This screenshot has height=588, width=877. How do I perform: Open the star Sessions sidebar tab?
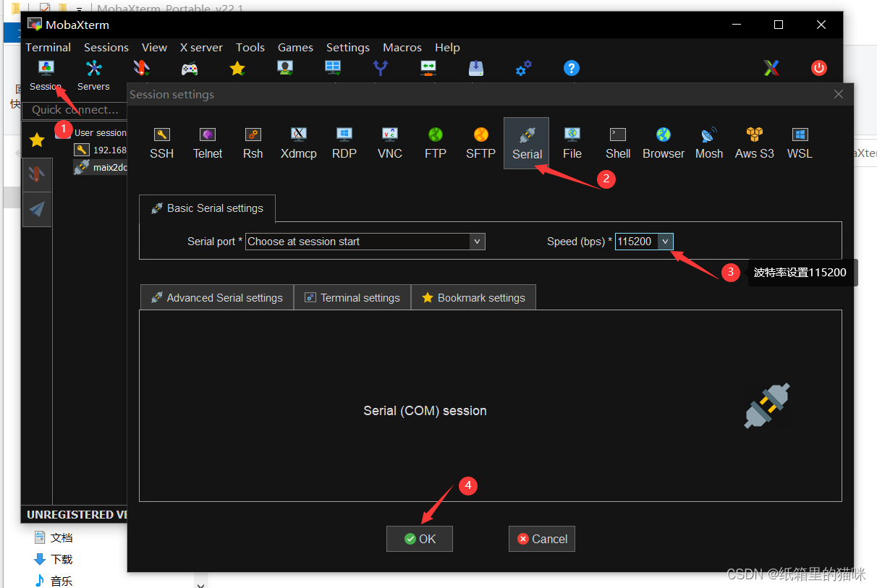pos(37,140)
